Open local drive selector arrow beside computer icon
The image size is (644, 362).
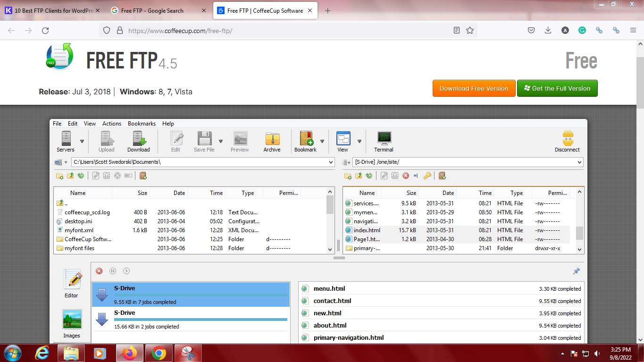point(66,162)
